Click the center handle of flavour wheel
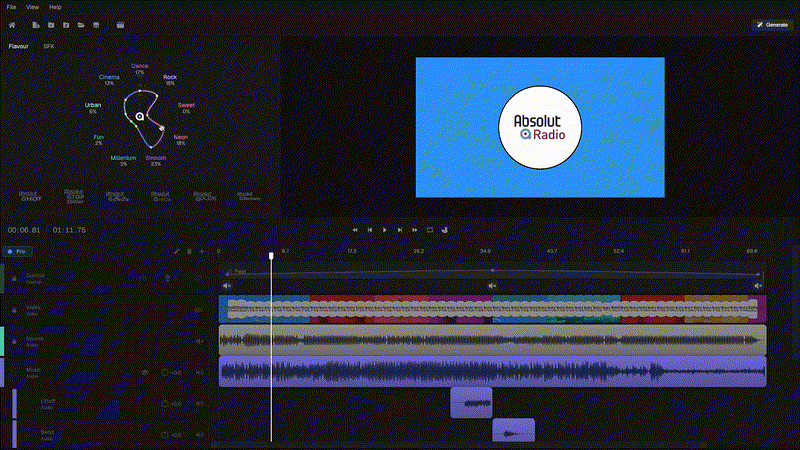800x450 pixels. 140,117
